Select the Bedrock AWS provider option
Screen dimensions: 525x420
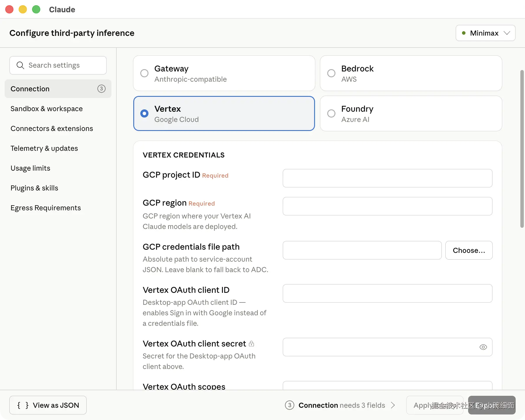[x=331, y=73]
